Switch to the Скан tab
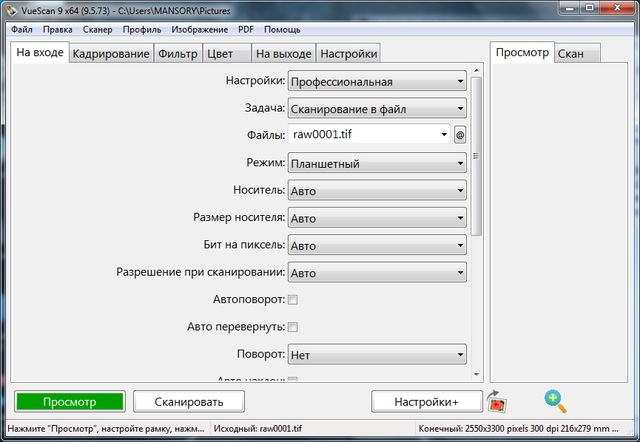The width and height of the screenshot is (640, 442). coord(572,53)
